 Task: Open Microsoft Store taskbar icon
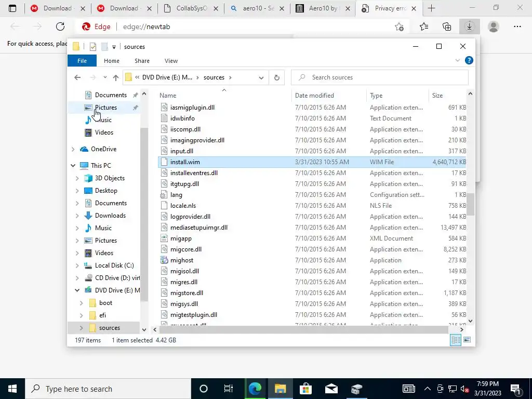point(305,389)
